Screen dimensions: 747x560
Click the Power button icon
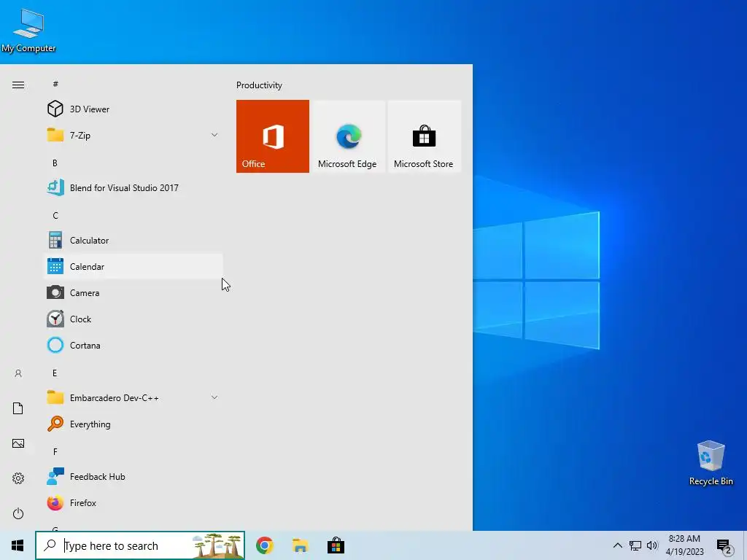tap(18, 513)
